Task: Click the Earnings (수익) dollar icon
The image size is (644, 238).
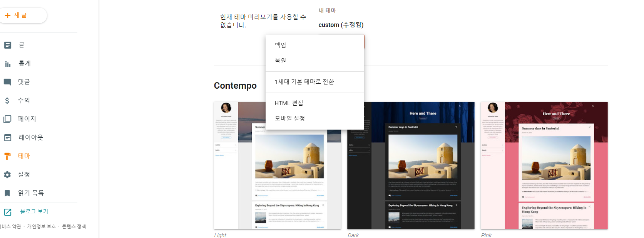Action: 7,101
